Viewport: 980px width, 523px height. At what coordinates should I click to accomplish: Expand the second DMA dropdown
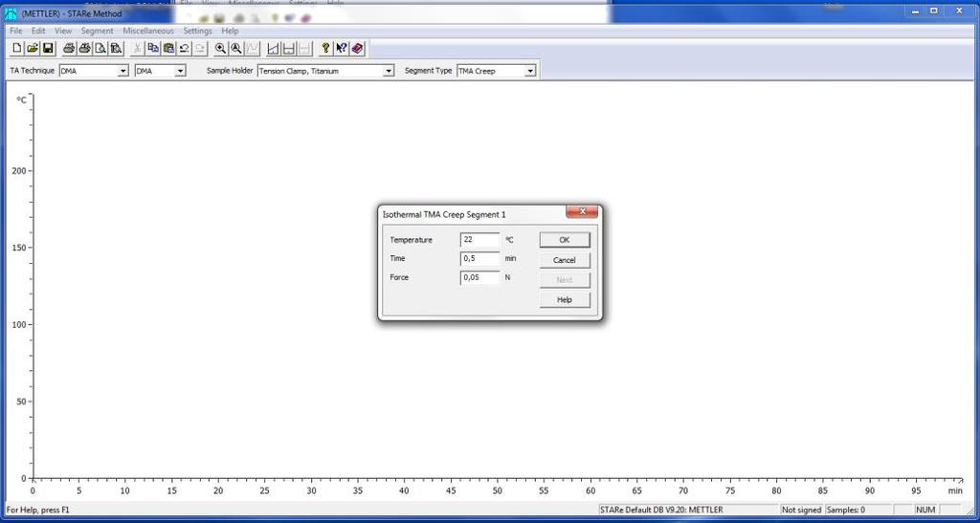pyautogui.click(x=180, y=71)
